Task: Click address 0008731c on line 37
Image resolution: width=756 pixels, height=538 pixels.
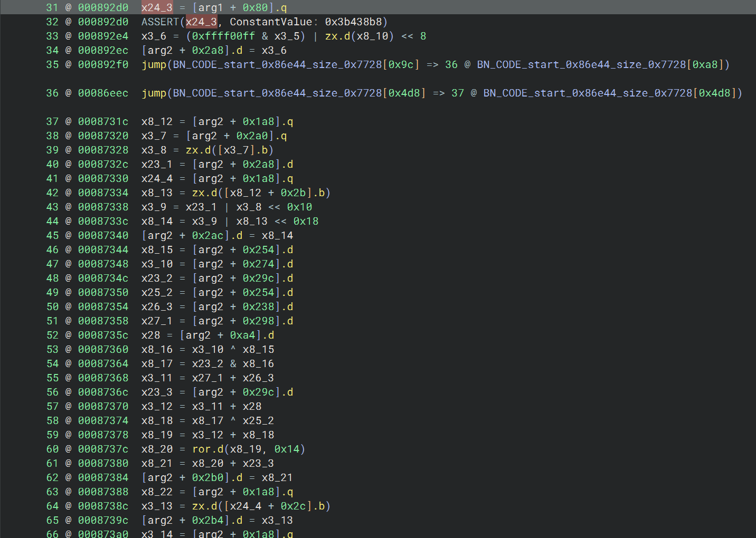Action: point(103,121)
